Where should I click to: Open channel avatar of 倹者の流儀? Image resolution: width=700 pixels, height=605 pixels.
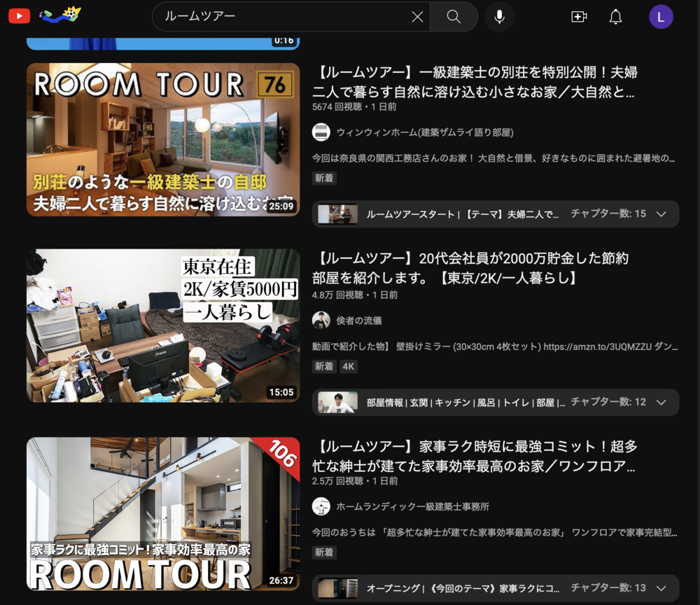coord(321,320)
